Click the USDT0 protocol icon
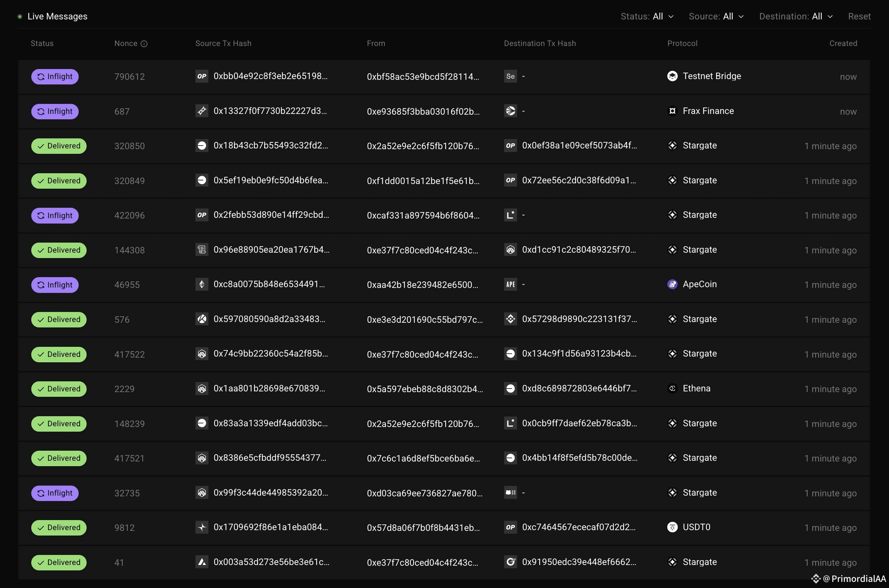Image resolution: width=889 pixels, height=588 pixels. click(672, 527)
